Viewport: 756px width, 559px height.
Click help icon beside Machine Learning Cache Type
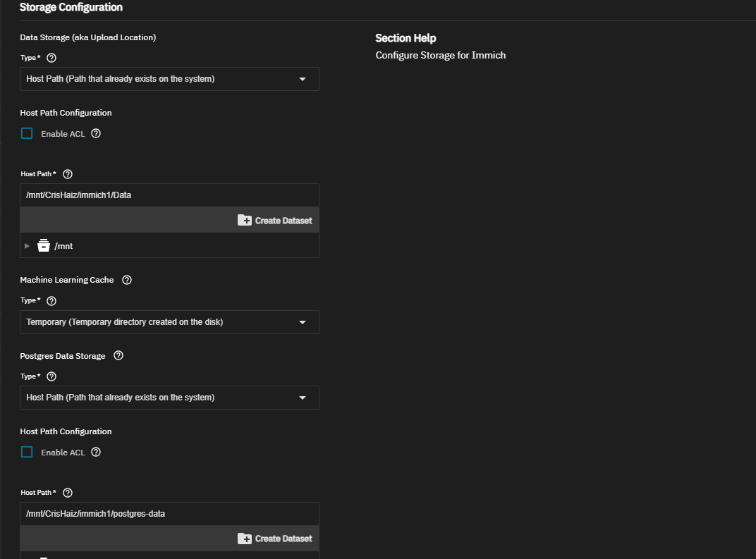51,301
